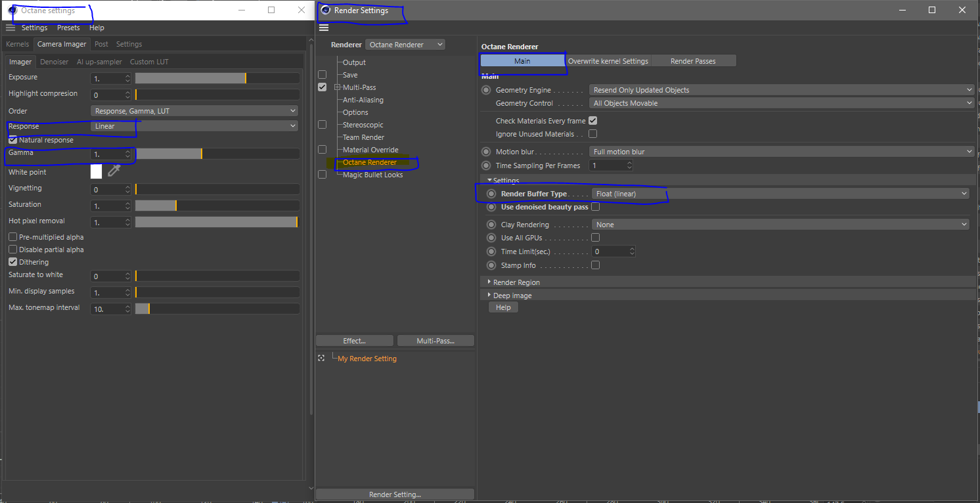
Task: Click the White point color swatch
Action: [96, 172]
